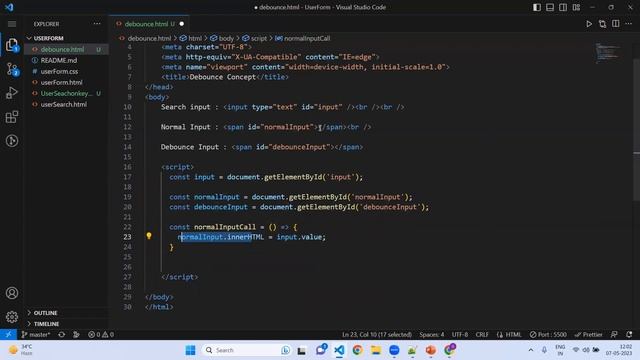Open the Windows Start menu
640x360 pixels.
(190, 350)
